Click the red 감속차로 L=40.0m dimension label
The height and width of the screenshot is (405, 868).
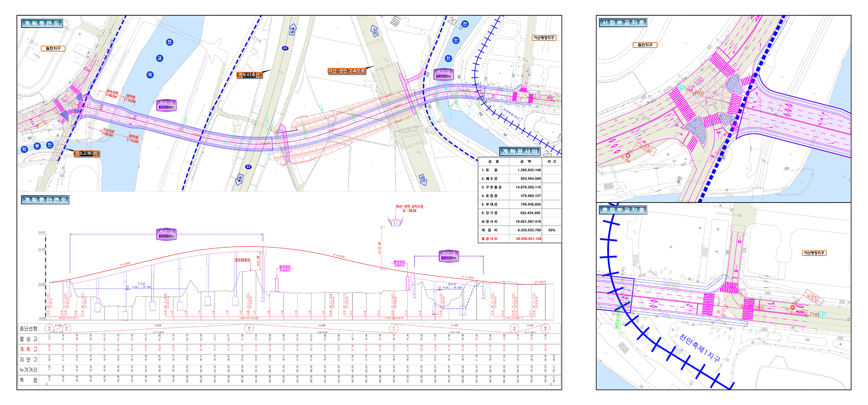(112, 94)
